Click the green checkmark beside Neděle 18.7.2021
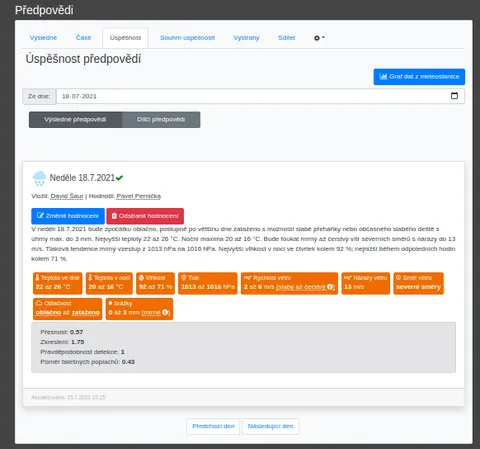The width and height of the screenshot is (480, 449). click(x=119, y=178)
